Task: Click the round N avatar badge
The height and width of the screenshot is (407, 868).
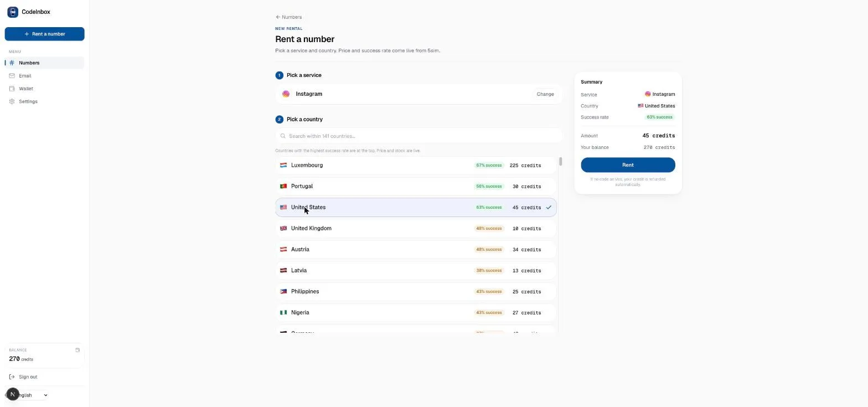Action: (13, 395)
